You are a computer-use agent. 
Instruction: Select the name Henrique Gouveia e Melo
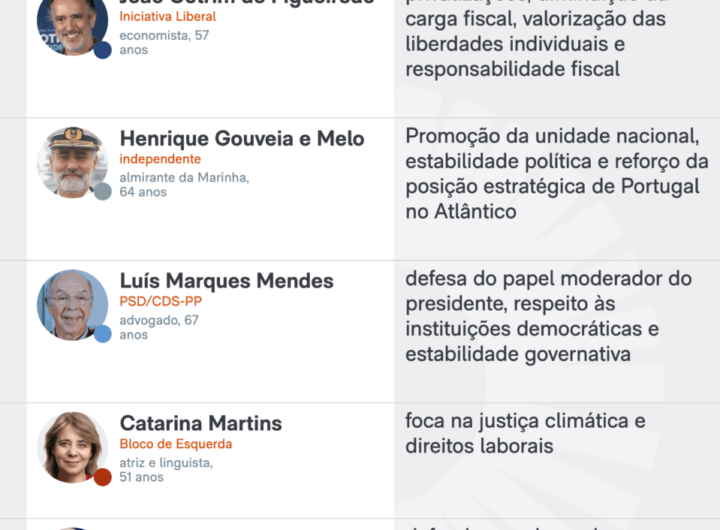click(242, 138)
